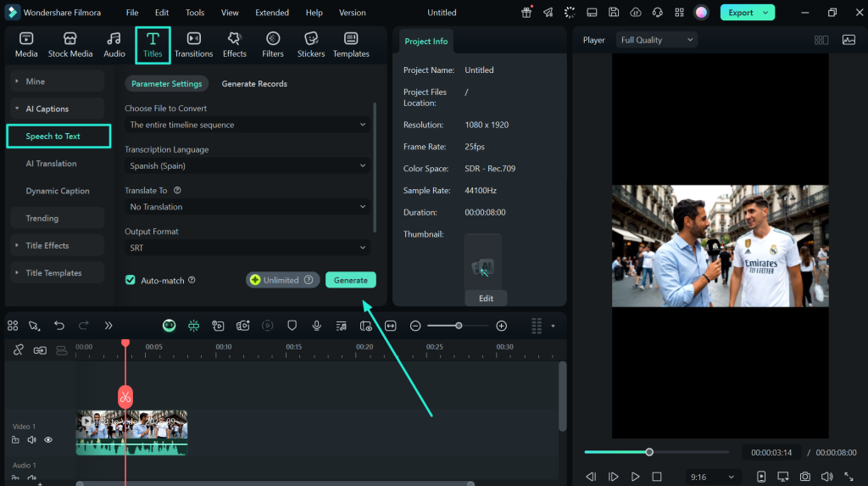
Task: Open the Stock Media panel
Action: (70, 45)
